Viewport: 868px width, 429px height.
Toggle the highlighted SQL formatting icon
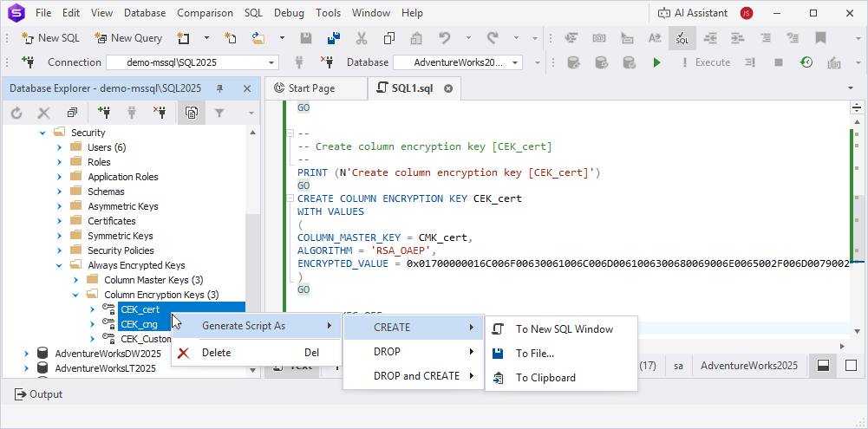[x=682, y=38]
